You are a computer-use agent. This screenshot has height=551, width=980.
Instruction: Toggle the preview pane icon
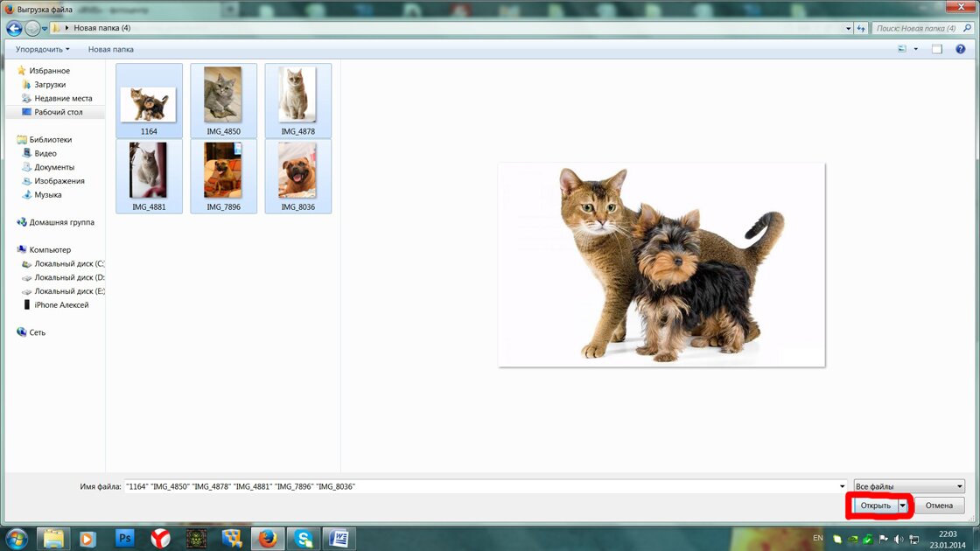936,50
